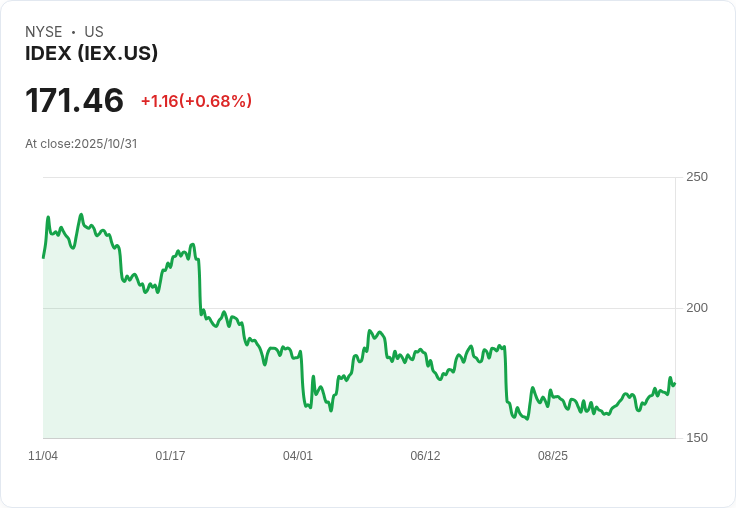The width and height of the screenshot is (736, 508).
Task: Click the 250 y-axis price label
Action: click(x=696, y=177)
